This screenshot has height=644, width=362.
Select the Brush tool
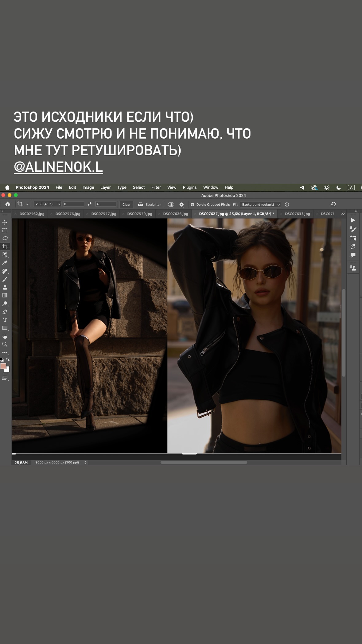[x=5, y=279]
